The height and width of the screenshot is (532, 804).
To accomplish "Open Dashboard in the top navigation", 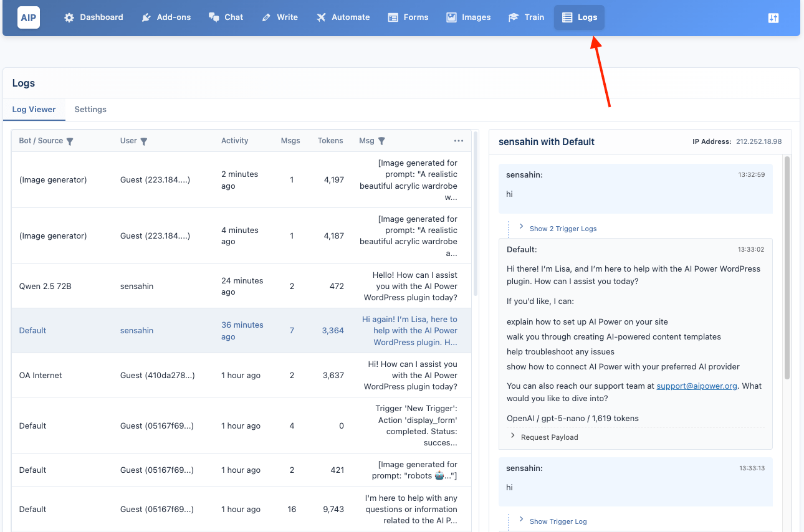I will click(x=94, y=17).
